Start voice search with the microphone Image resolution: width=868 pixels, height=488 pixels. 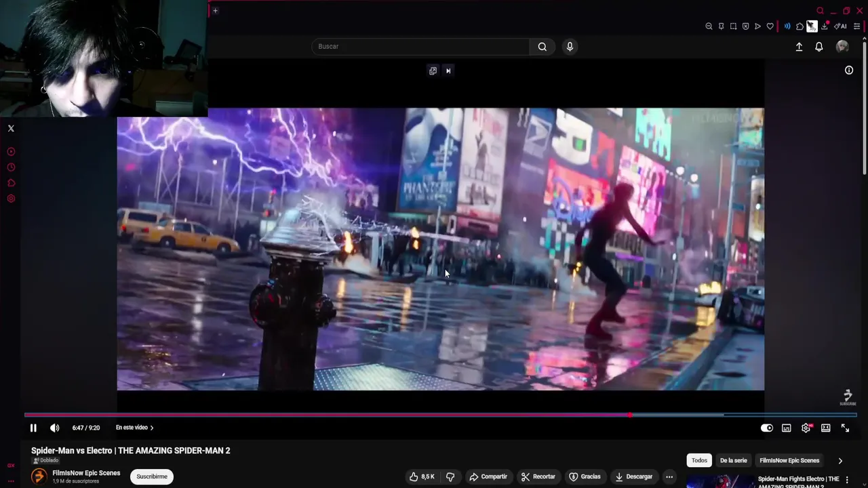pos(570,46)
